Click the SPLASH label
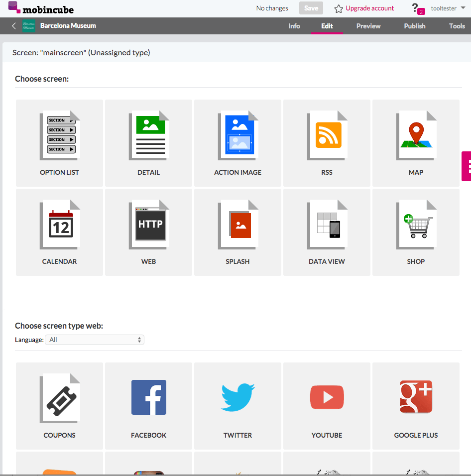 click(237, 262)
